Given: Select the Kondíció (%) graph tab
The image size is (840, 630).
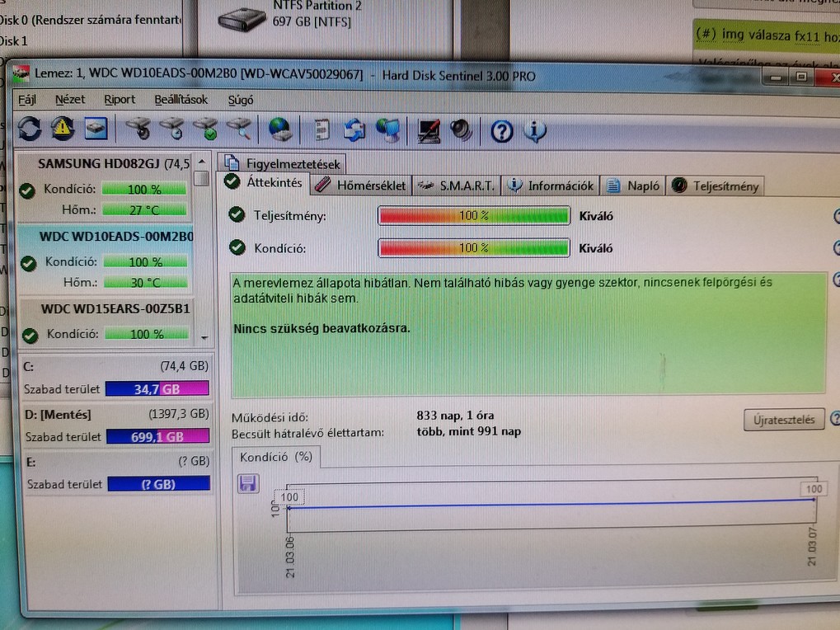Looking at the screenshot, I should 276,457.
